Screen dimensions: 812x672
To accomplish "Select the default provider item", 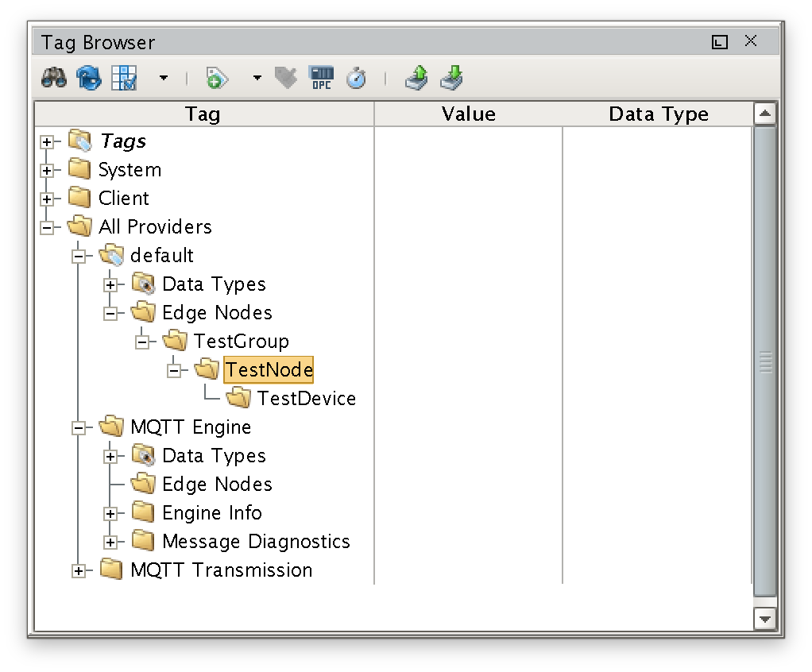I will (x=161, y=255).
